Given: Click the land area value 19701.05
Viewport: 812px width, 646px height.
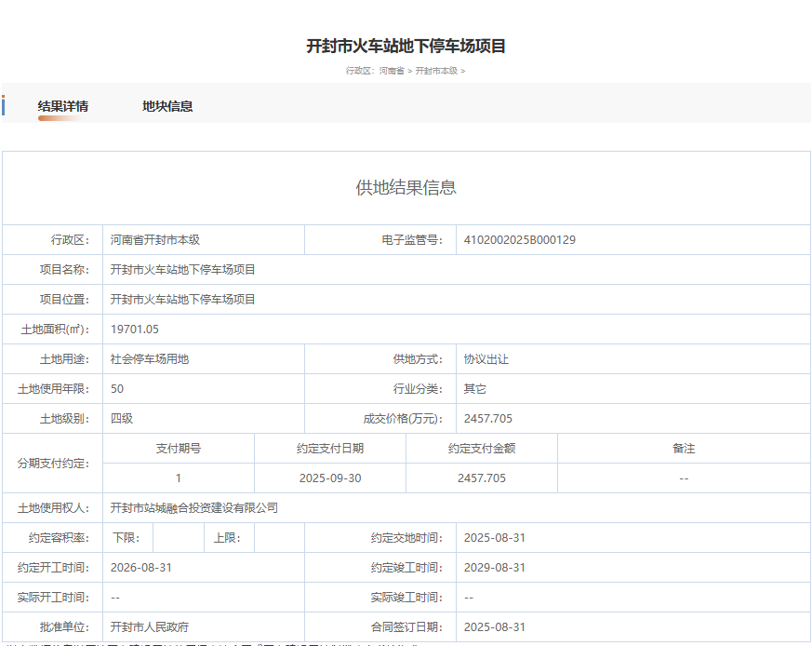Looking at the screenshot, I should [135, 330].
